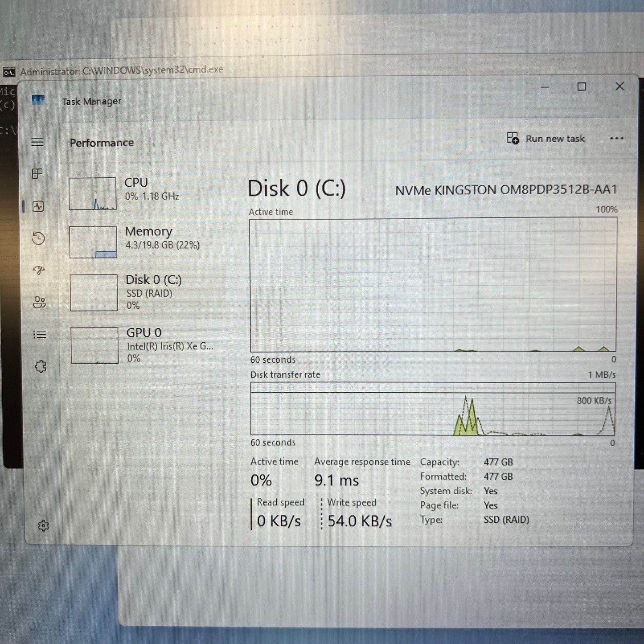Click the Run new task icon
The width and height of the screenshot is (644, 644).
513,139
